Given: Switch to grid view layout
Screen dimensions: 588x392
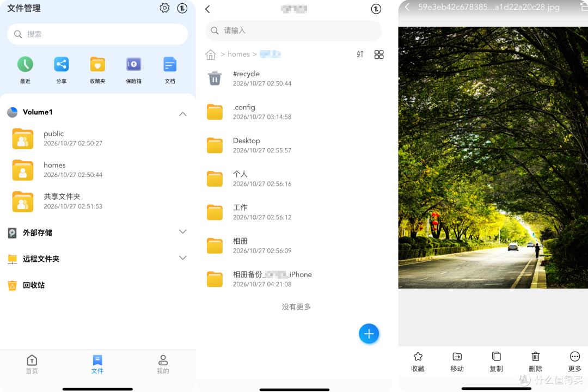Looking at the screenshot, I should pyautogui.click(x=379, y=54).
